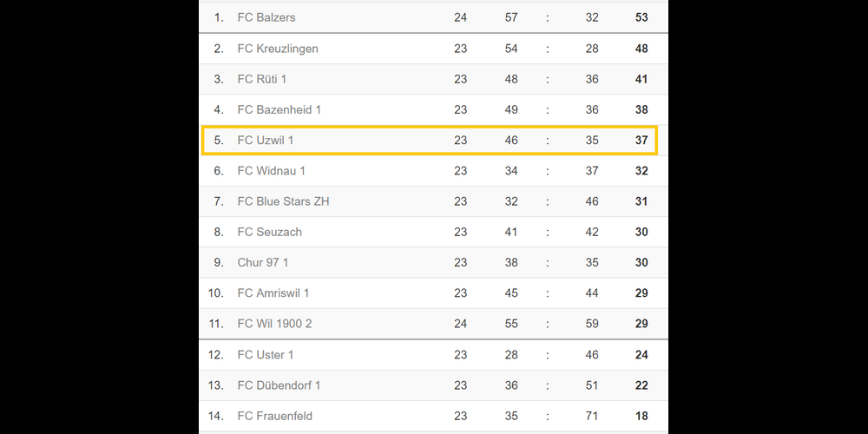Click the rank number 1 cell
The width and height of the screenshot is (868, 434).
pos(219,17)
